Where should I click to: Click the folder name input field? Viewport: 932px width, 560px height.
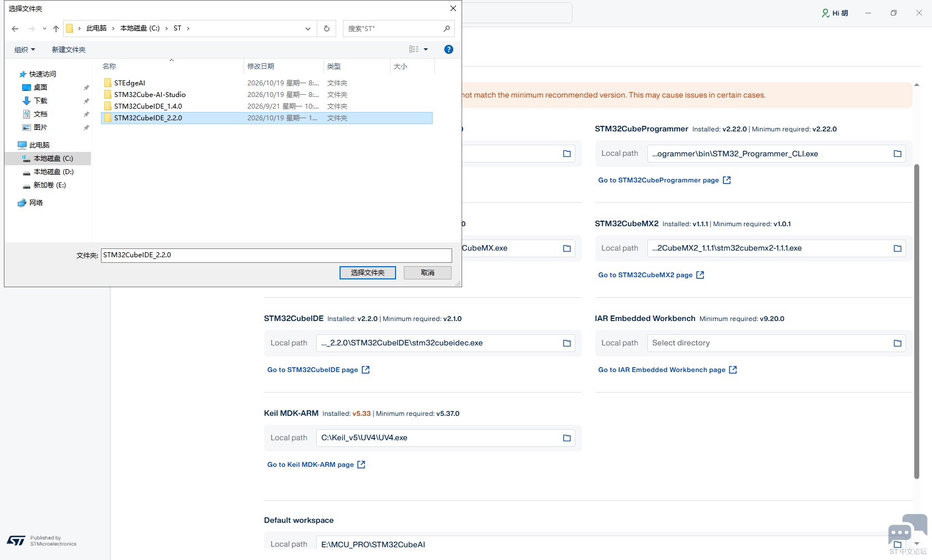click(276, 255)
